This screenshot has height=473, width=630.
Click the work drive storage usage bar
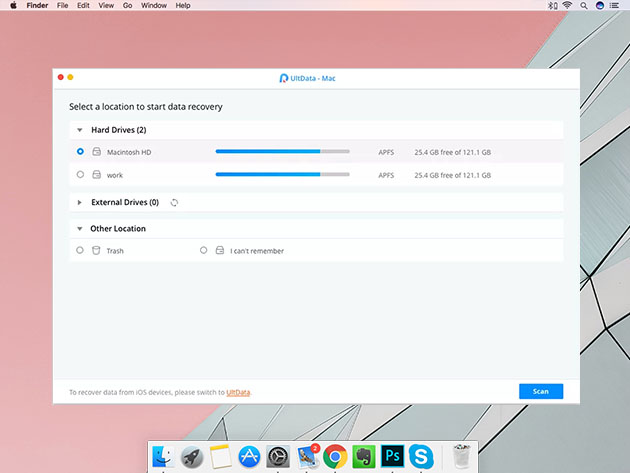coord(282,174)
